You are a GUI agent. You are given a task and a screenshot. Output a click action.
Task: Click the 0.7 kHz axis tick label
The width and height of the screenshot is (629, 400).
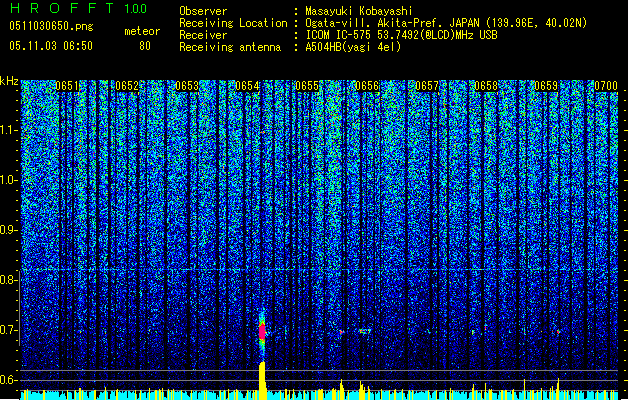8,330
